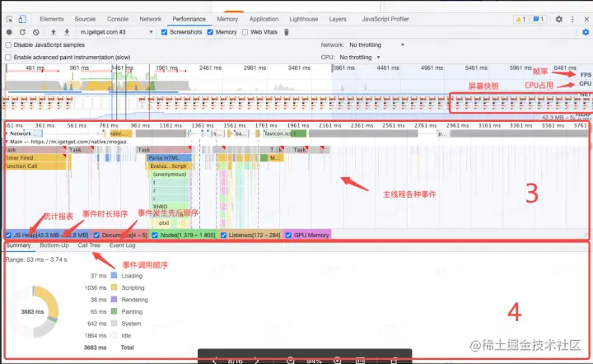Viewport: 593px width, 364px height.
Task: Click the Painting legend swatch
Action: [x=114, y=311]
